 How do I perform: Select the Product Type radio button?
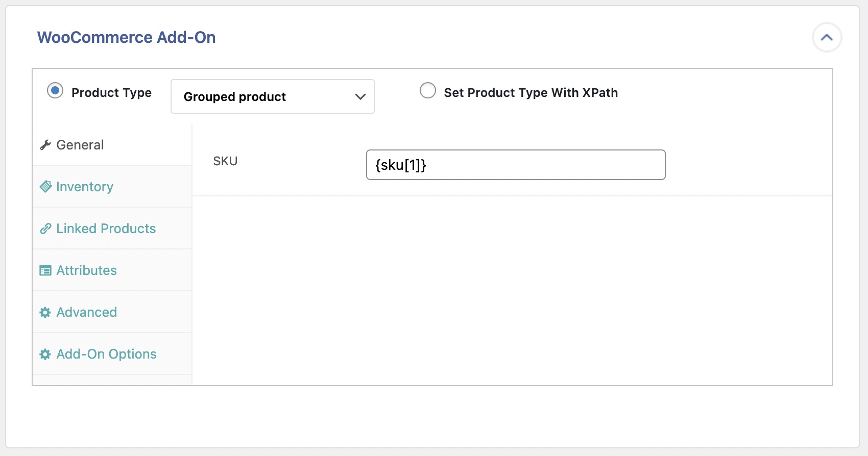point(55,91)
